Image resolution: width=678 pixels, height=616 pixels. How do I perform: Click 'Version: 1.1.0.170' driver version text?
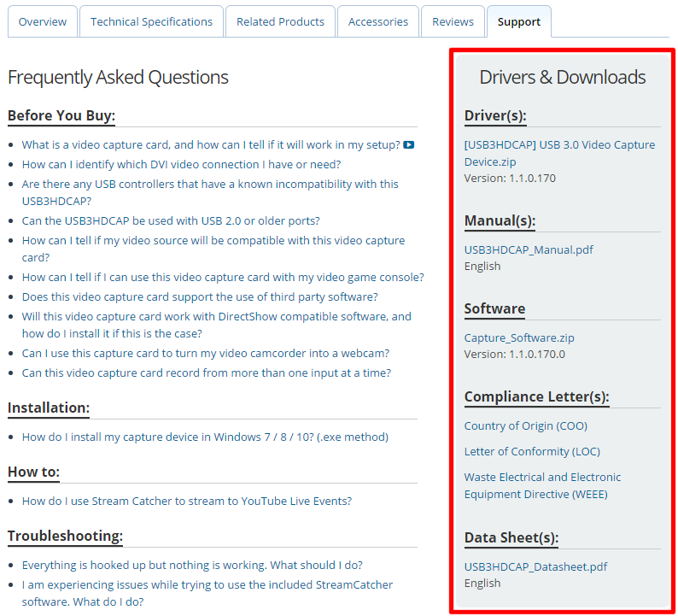[510, 179]
